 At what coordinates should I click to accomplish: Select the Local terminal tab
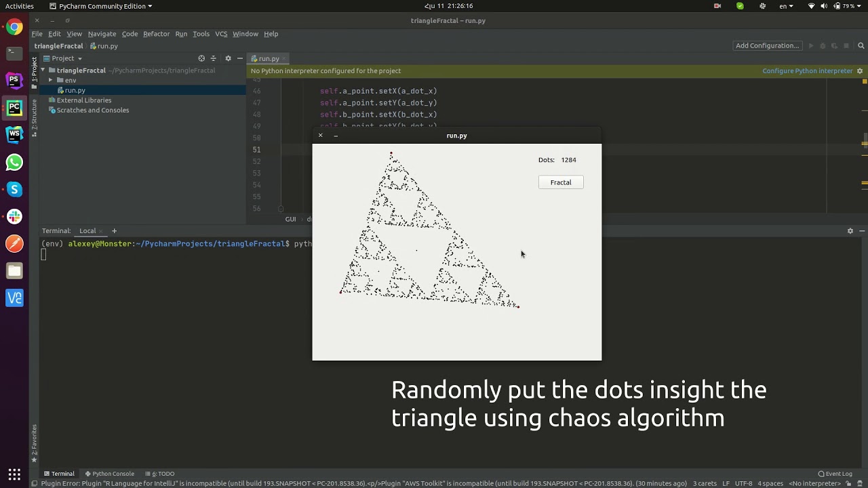coord(87,231)
